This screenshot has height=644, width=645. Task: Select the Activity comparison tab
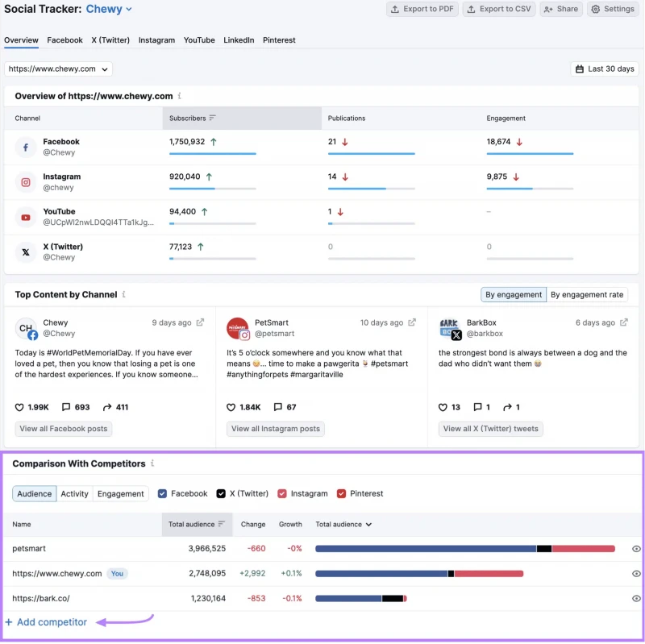(x=74, y=493)
